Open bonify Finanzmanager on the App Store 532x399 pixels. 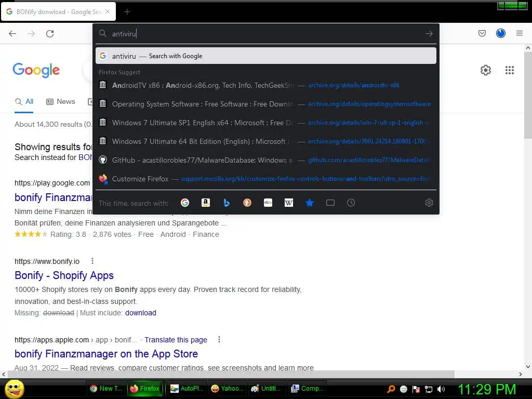(106, 353)
